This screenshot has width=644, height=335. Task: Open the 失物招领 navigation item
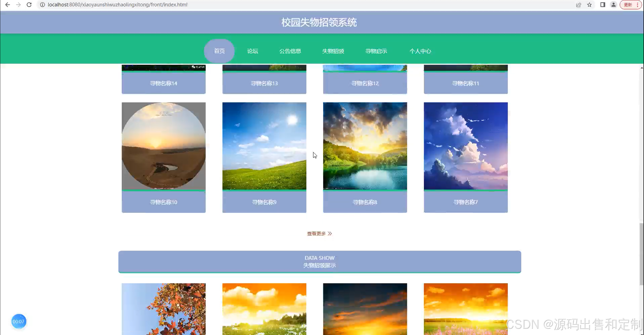333,51
